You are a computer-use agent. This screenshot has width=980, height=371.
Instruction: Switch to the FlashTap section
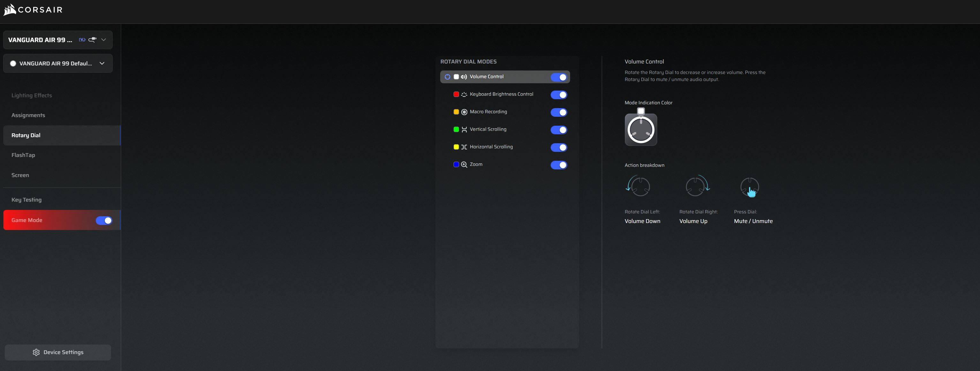[x=23, y=155]
